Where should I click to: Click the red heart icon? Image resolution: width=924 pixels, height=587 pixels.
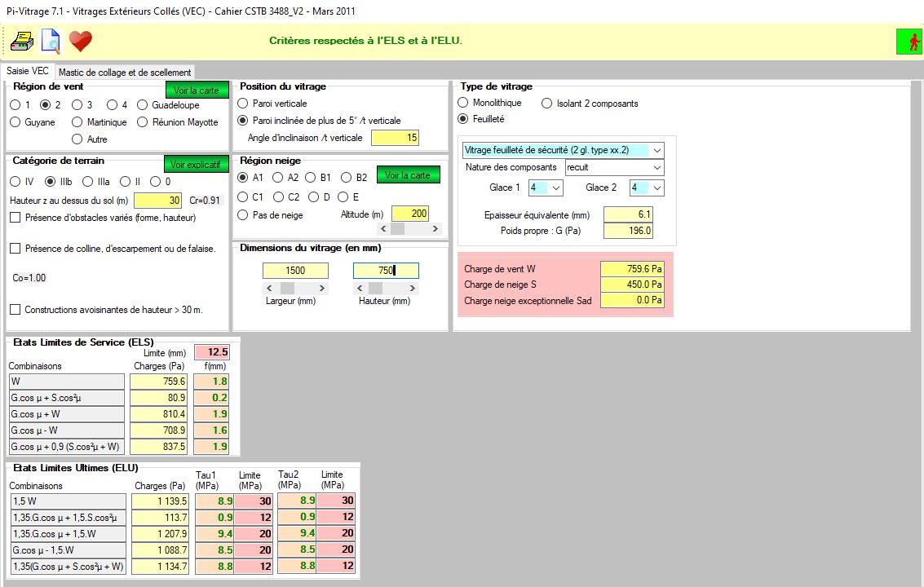point(80,40)
